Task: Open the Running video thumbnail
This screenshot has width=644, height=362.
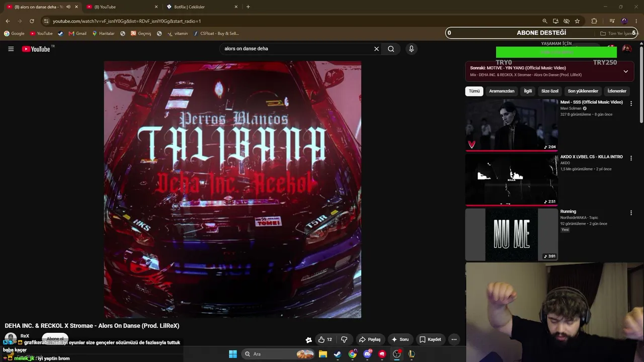Action: pyautogui.click(x=512, y=234)
